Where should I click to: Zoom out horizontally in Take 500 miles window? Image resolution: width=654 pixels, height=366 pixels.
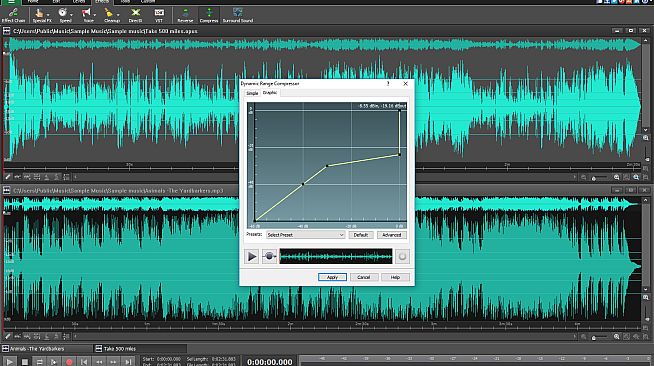[584, 178]
